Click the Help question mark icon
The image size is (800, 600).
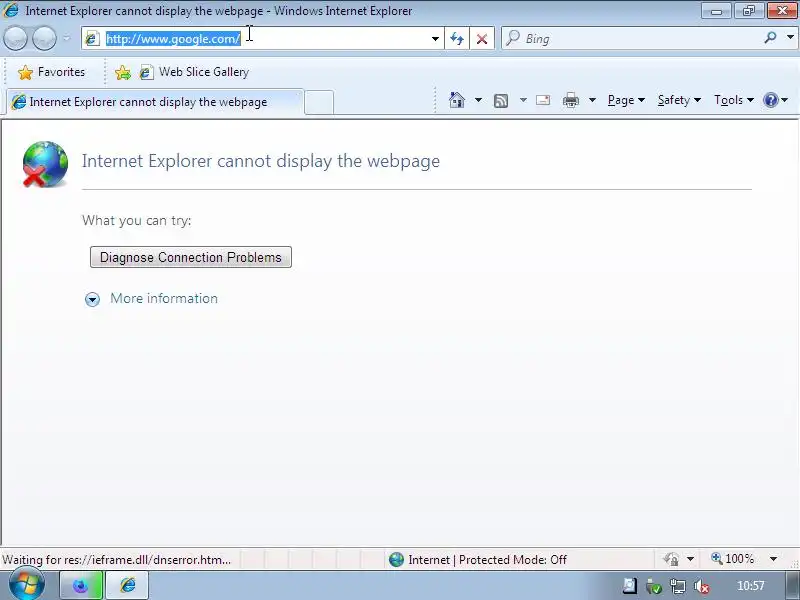770,100
